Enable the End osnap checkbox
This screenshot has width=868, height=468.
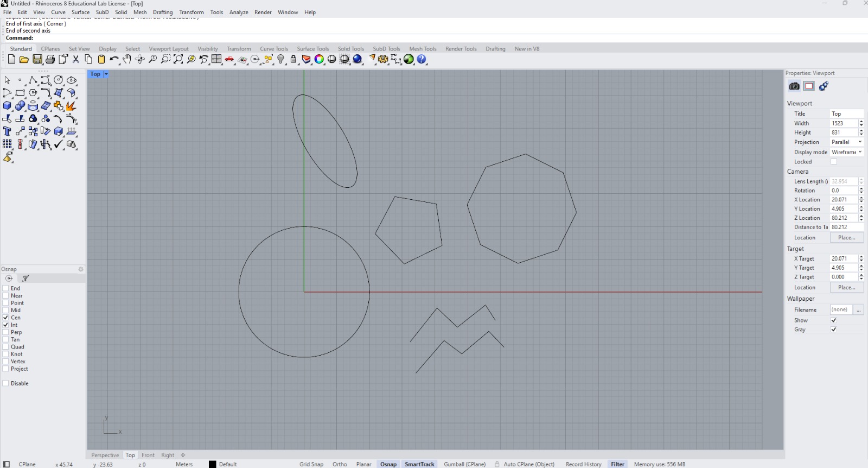point(5,288)
